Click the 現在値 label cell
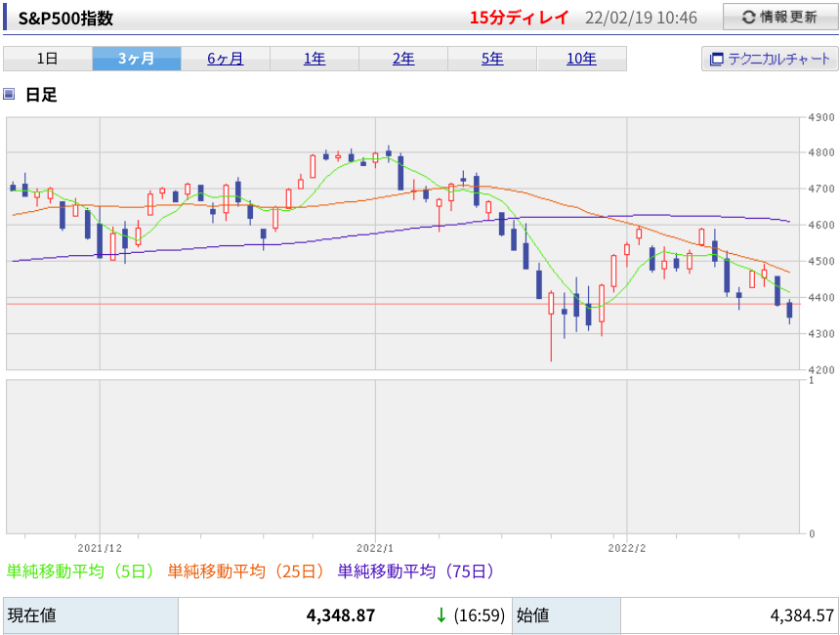This screenshot has height=635, width=840. pos(91,615)
